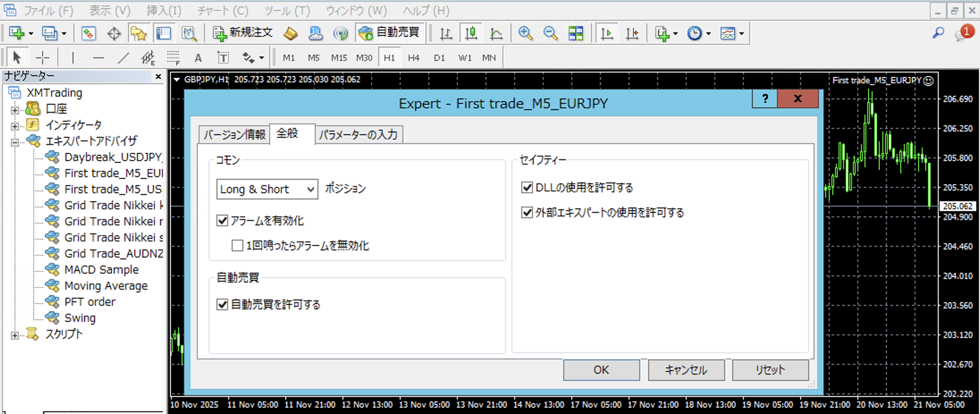
Task: Switch to パラメーターの入力 tab
Action: [358, 135]
